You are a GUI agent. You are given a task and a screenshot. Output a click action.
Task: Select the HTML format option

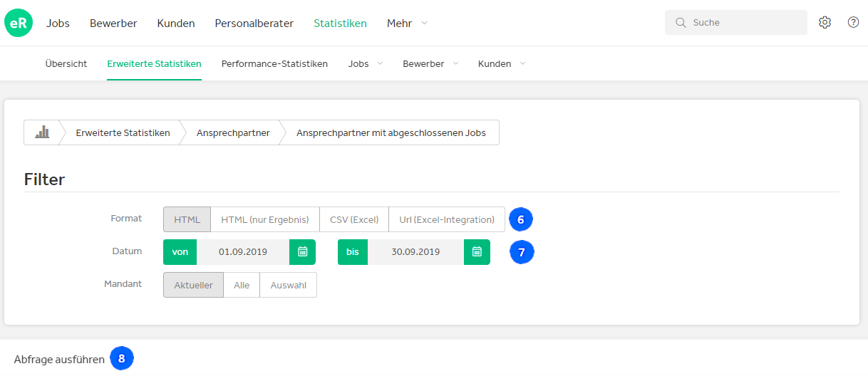click(187, 219)
